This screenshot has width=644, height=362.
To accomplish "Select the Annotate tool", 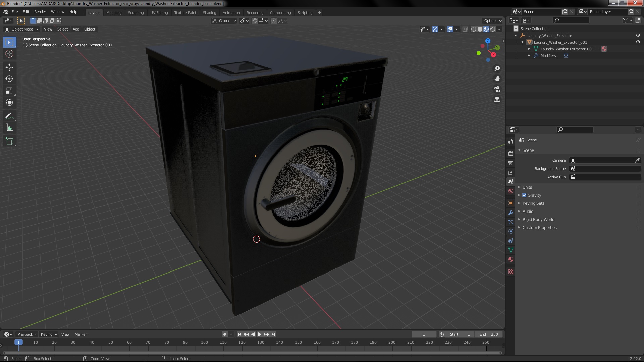I will coord(9,116).
